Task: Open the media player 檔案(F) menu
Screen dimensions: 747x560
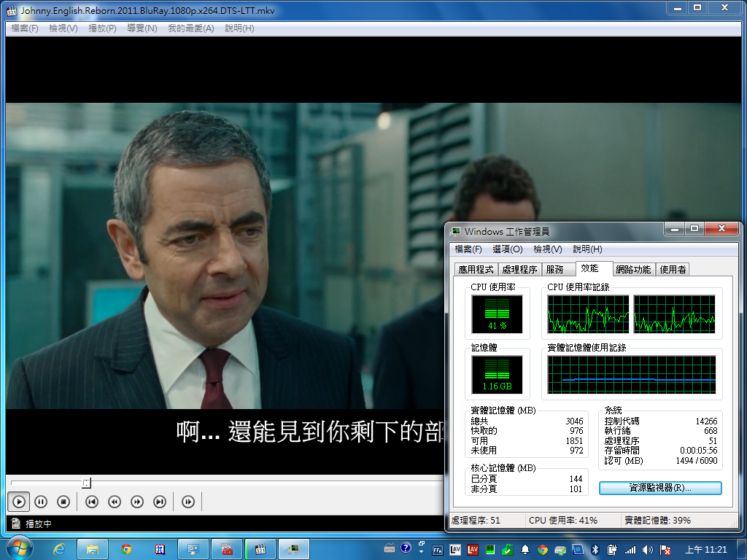Action: click(25, 28)
